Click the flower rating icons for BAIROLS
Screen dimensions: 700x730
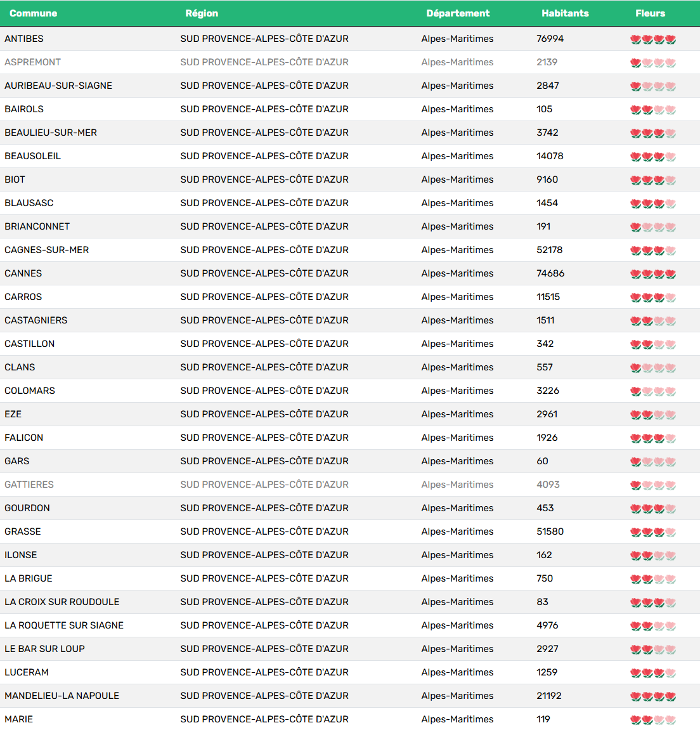tap(652, 110)
